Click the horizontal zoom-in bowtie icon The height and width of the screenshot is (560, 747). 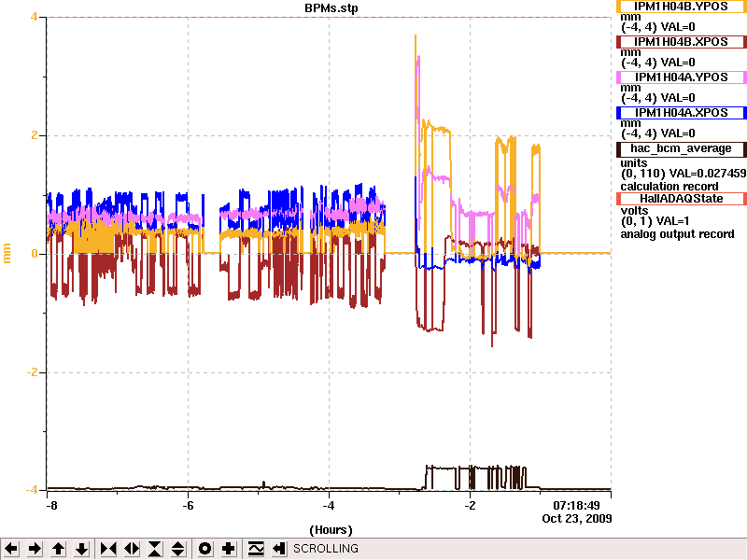click(108, 549)
